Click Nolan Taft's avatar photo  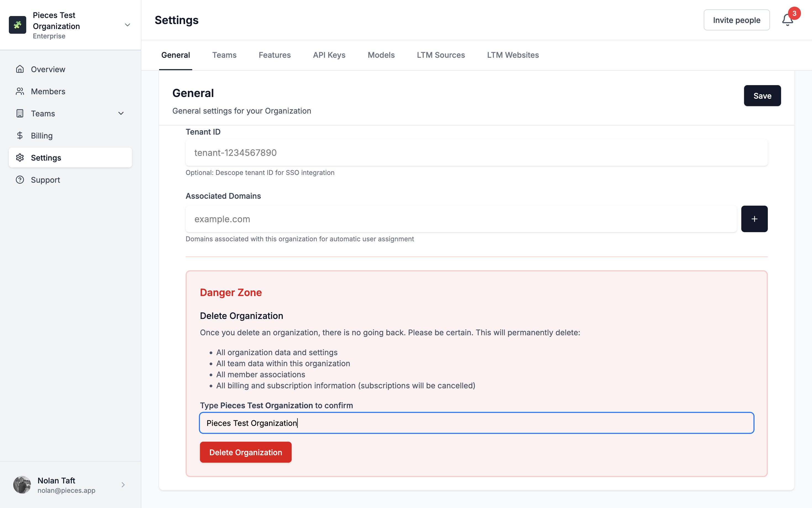click(x=22, y=485)
